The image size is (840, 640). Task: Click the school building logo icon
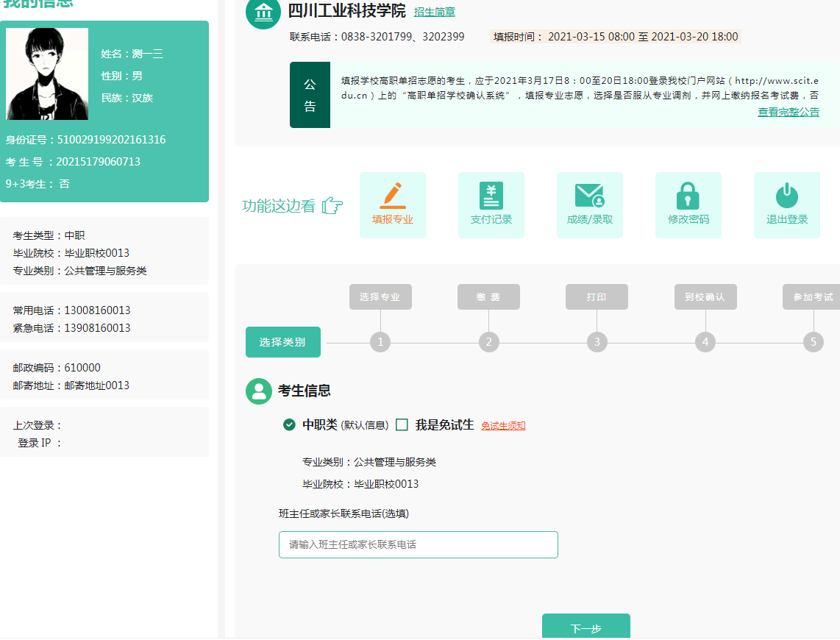[263, 13]
